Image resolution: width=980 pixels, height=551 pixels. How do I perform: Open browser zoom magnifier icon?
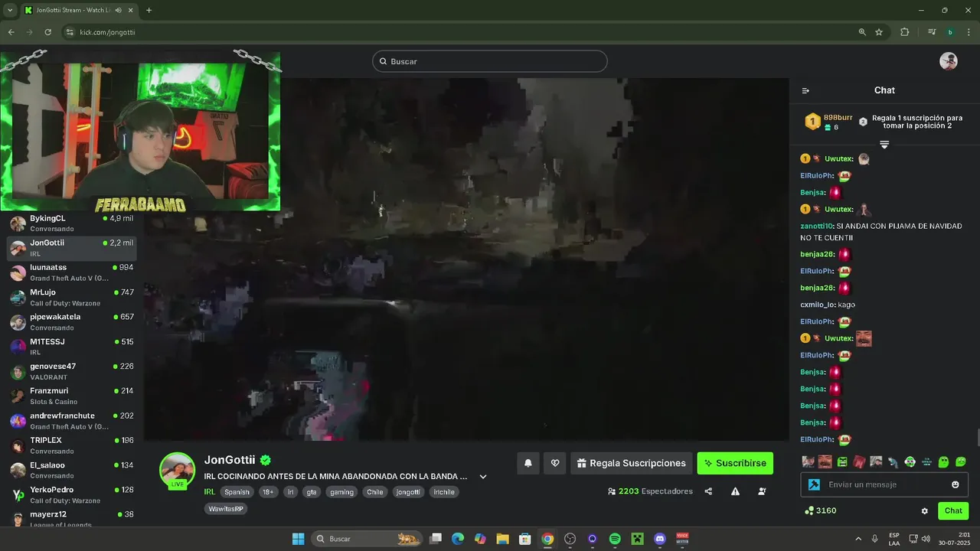[862, 32]
